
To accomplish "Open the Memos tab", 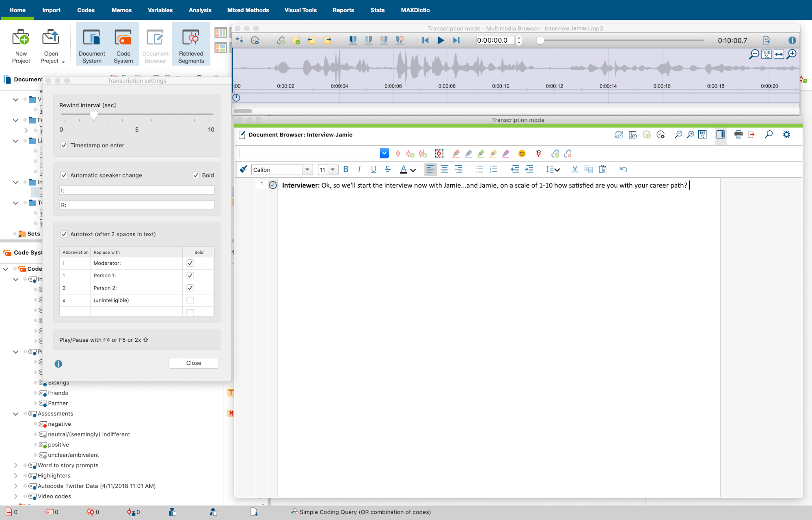I will click(x=121, y=10).
